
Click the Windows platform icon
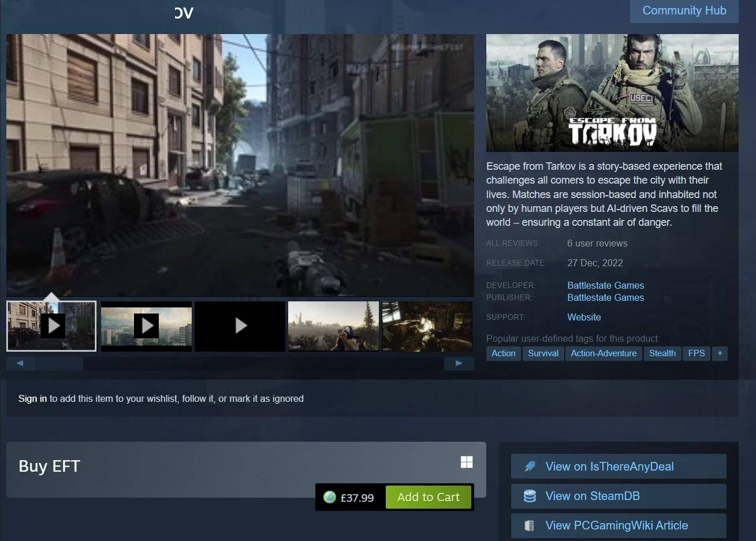click(x=467, y=462)
